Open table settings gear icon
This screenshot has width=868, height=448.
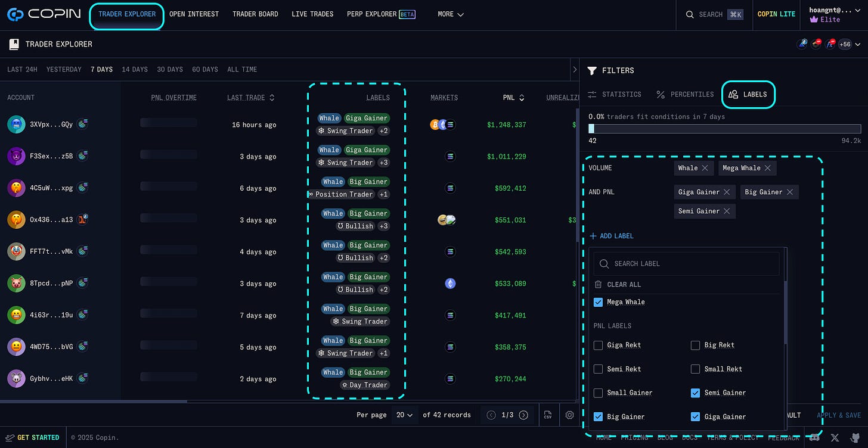click(x=570, y=415)
